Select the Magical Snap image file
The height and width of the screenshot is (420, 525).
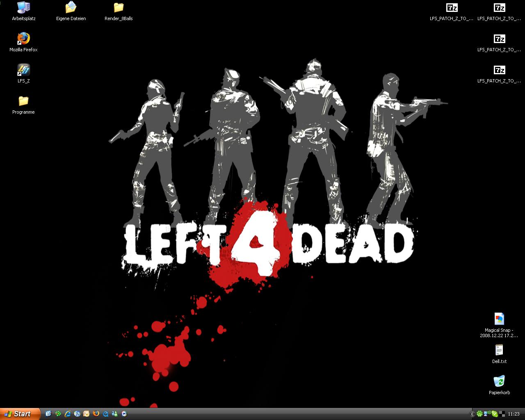pos(499,325)
